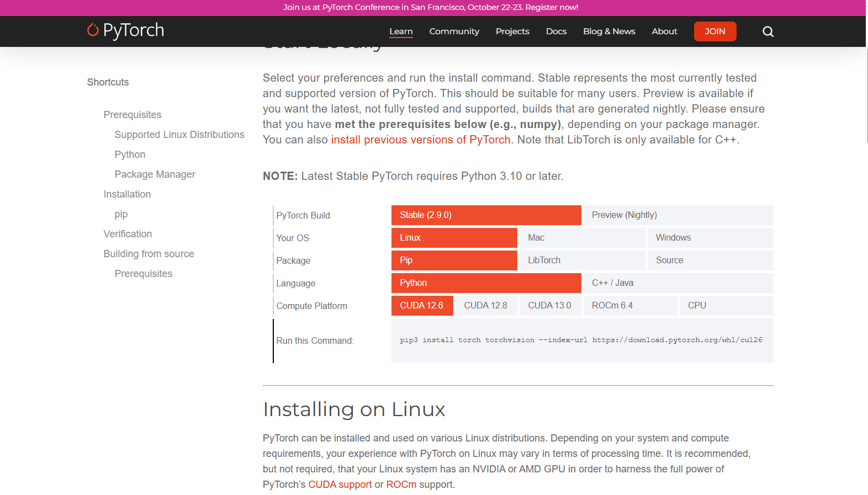Jump to Supported Linux Distributions section
This screenshot has width=868, height=495.
point(179,135)
